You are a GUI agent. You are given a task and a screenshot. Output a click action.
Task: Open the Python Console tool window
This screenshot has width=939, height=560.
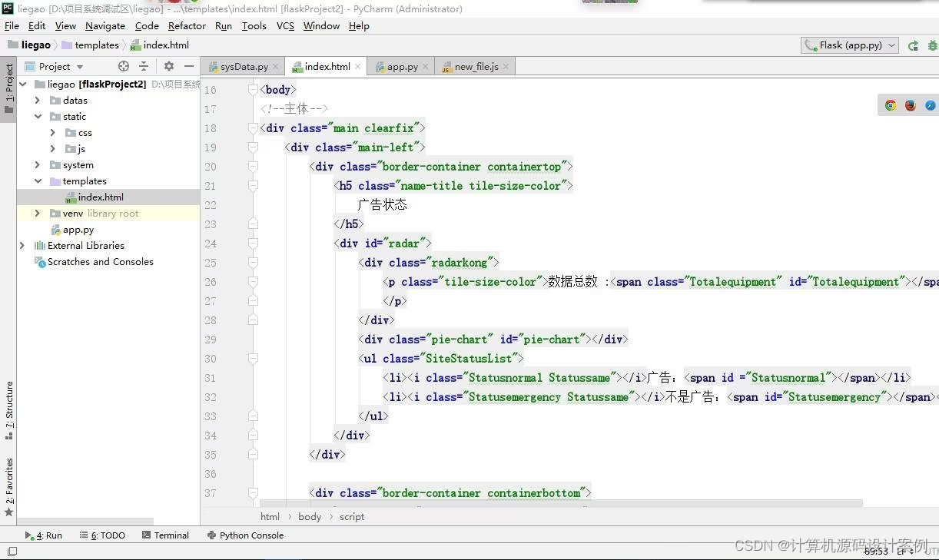[245, 535]
